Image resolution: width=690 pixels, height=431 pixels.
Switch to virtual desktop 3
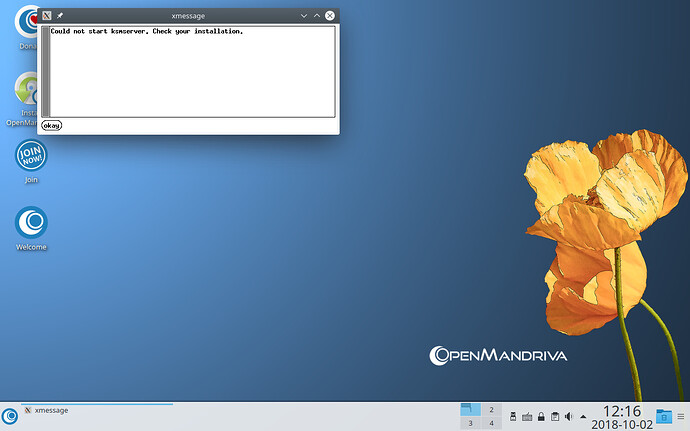click(x=470, y=423)
